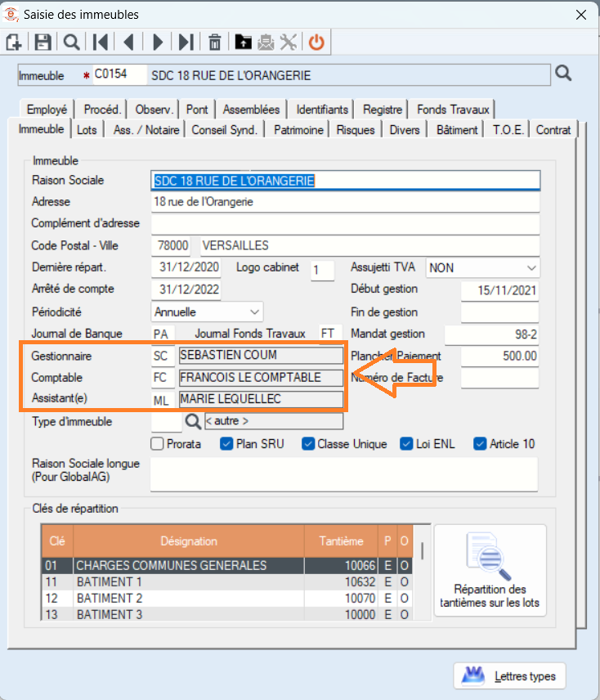
Task: Click the Lettres types button
Action: [x=509, y=676]
